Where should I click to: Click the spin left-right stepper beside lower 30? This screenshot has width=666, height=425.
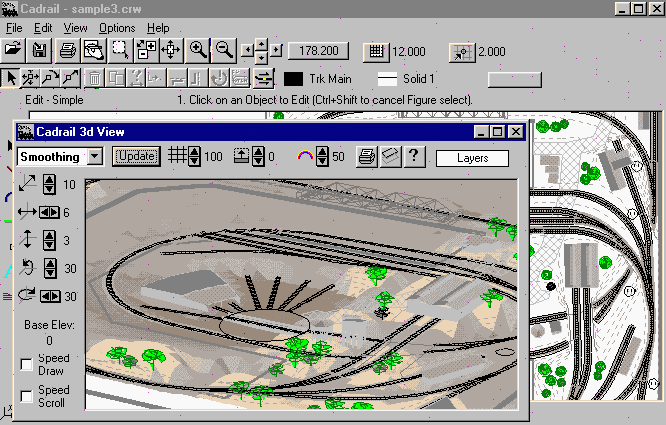coord(50,296)
